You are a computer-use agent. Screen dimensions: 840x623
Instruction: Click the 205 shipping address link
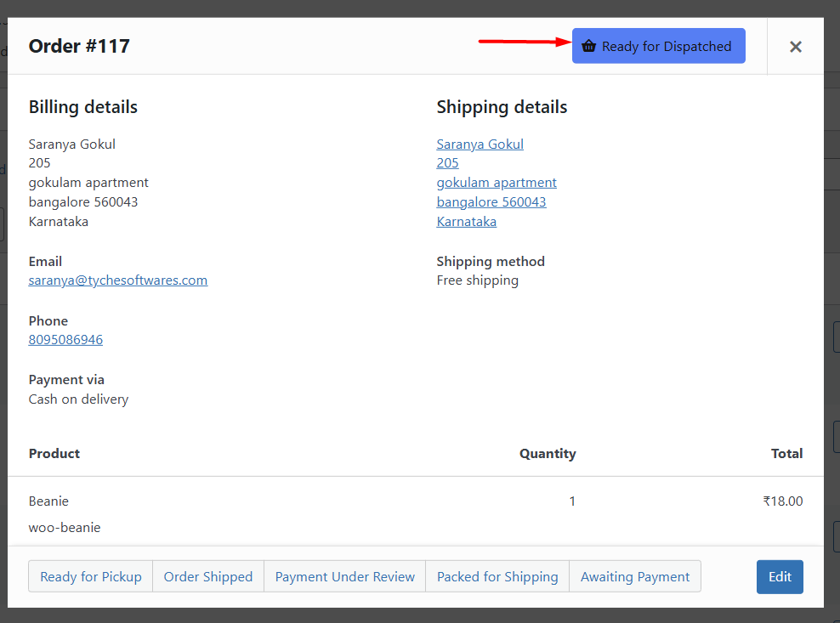point(447,163)
